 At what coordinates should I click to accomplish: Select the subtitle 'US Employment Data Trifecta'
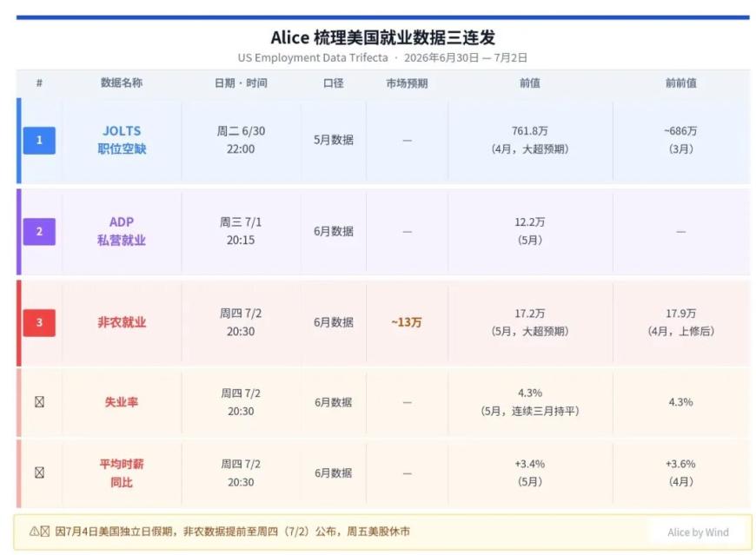point(313,58)
